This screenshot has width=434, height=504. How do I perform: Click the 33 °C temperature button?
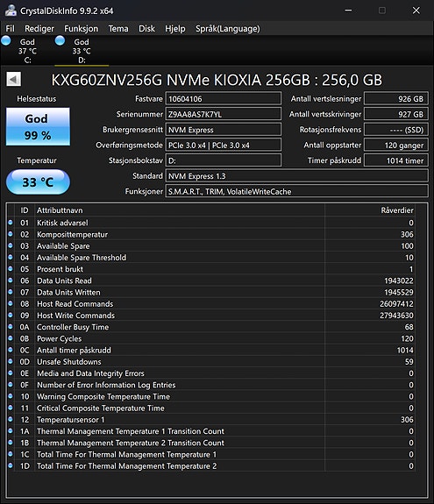coord(38,182)
